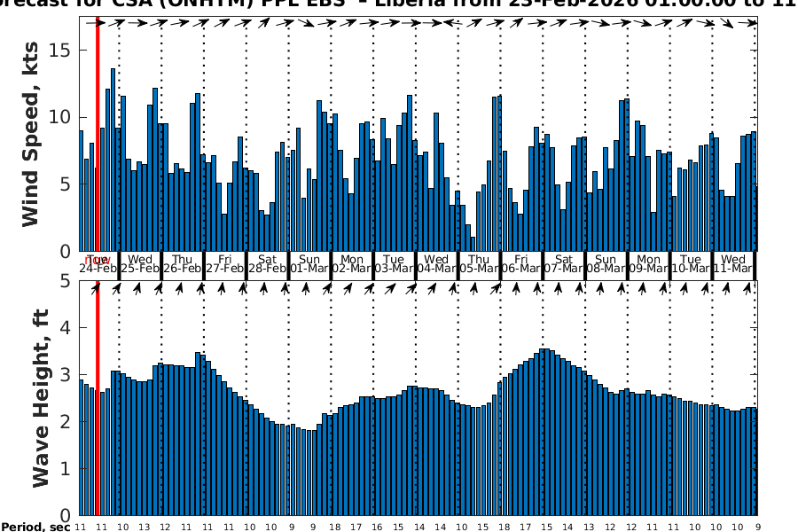Select the Mon 09-Mar date label

coord(648,263)
